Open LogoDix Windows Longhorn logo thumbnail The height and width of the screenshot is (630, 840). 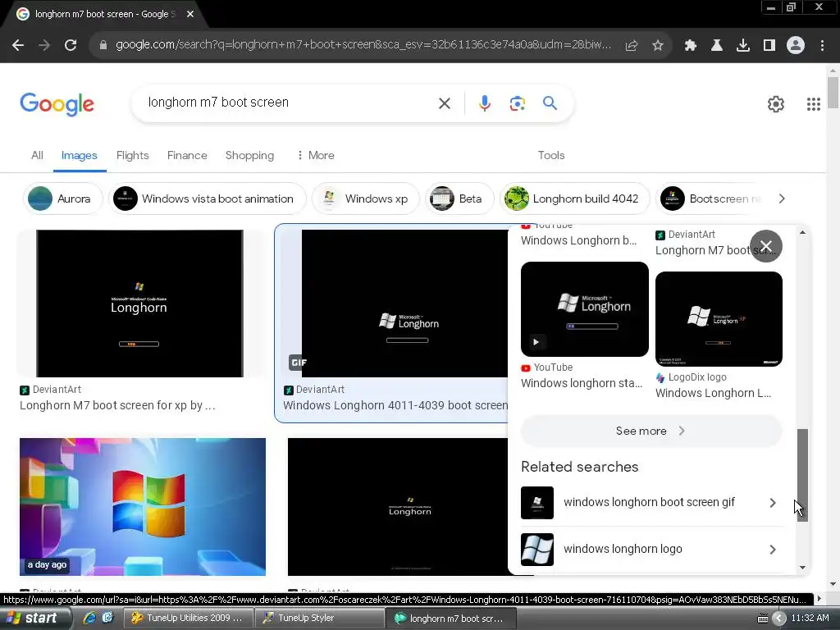click(719, 319)
